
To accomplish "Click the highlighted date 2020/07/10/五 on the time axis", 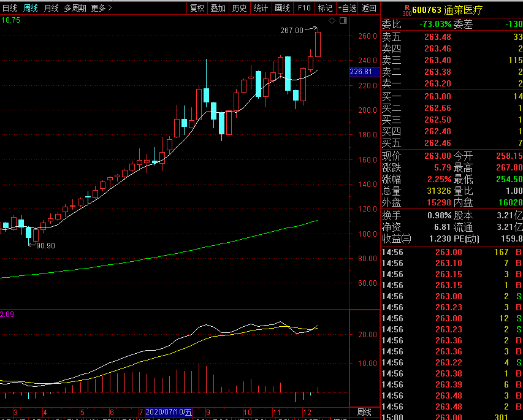I will 169,412.
